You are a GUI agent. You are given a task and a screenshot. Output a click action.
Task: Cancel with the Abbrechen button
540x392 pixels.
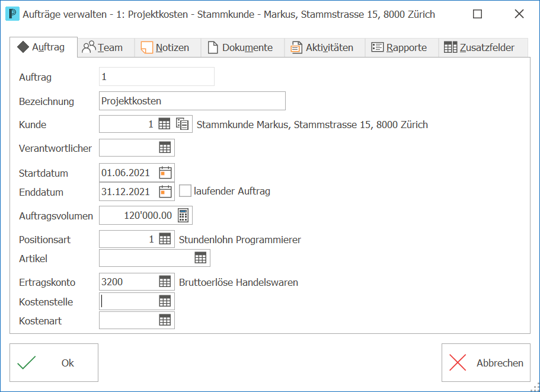tap(486, 362)
